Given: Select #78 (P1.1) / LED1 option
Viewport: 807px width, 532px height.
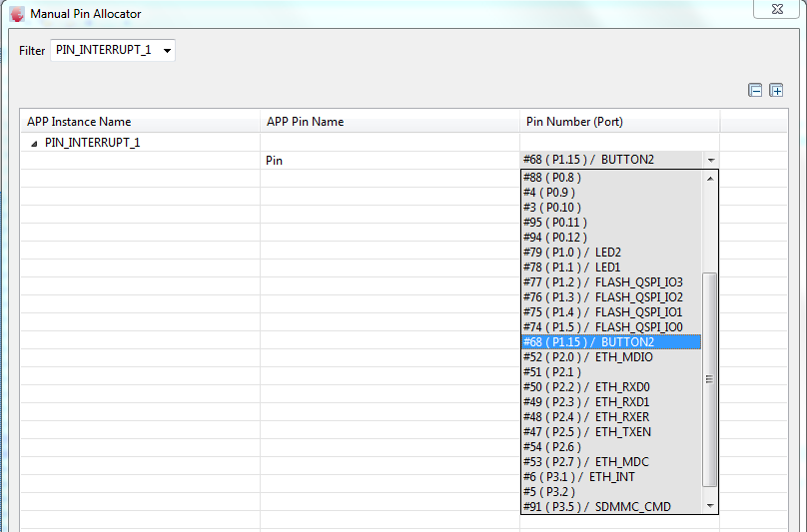Looking at the screenshot, I should [571, 267].
